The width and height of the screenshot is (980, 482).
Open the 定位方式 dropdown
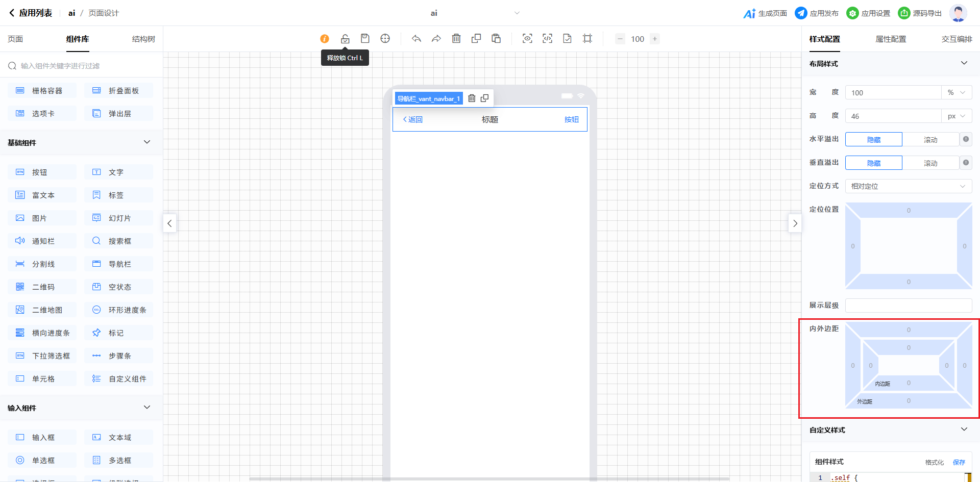point(908,187)
